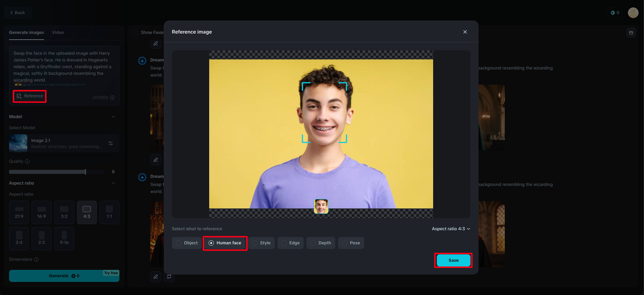This screenshot has height=295, width=644.
Task: Click the info icon next to Quality
Action: click(27, 161)
